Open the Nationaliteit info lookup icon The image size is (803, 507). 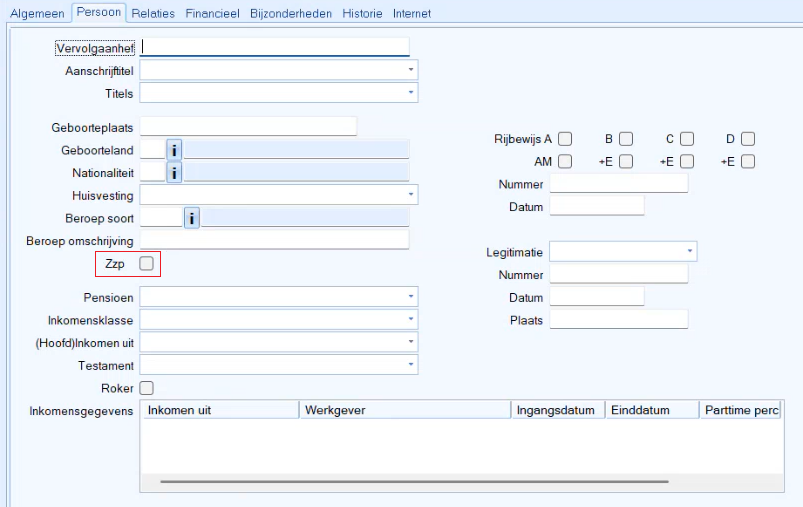click(174, 173)
